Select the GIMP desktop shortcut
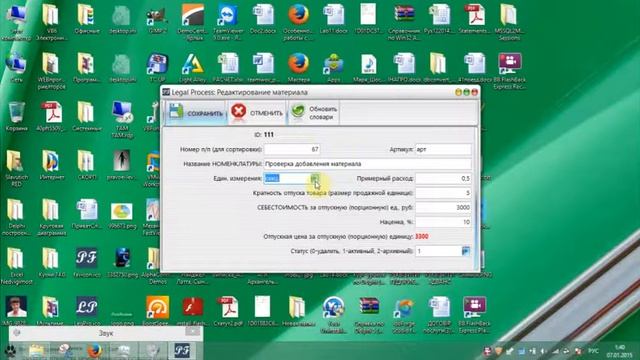Viewport: 640px width, 360px height. (x=157, y=20)
